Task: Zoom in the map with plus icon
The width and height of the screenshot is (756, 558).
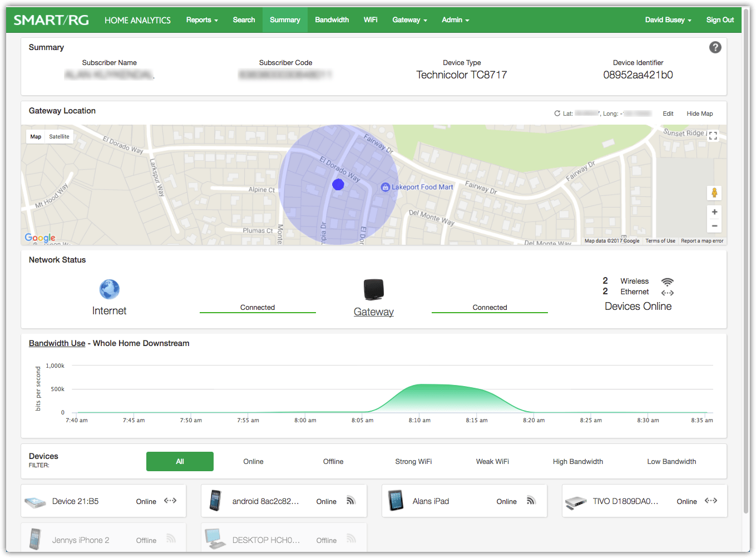Action: pos(714,212)
